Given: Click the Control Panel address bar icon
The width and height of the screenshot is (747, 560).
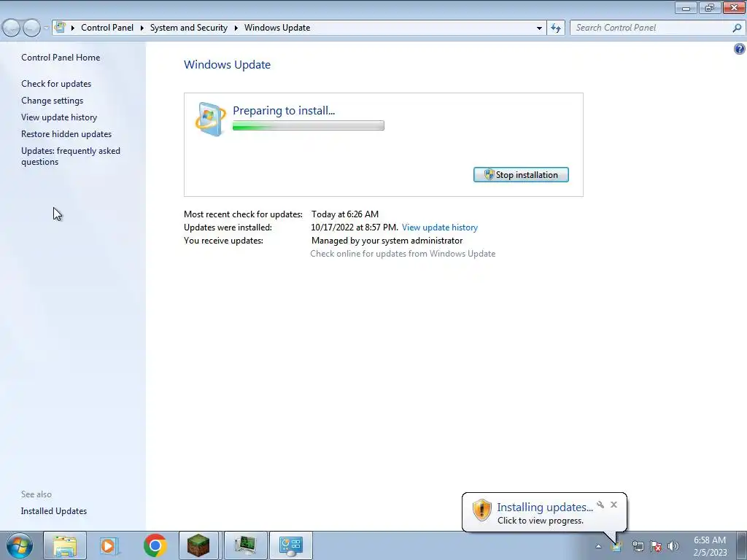Looking at the screenshot, I should tap(60, 27).
